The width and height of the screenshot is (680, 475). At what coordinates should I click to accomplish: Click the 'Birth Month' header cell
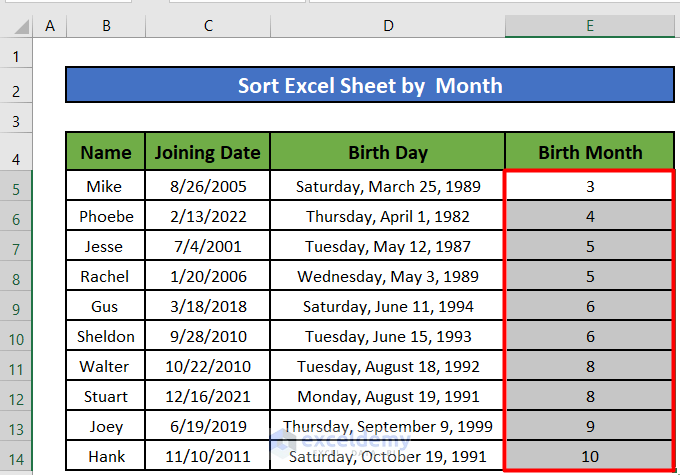[x=590, y=153]
